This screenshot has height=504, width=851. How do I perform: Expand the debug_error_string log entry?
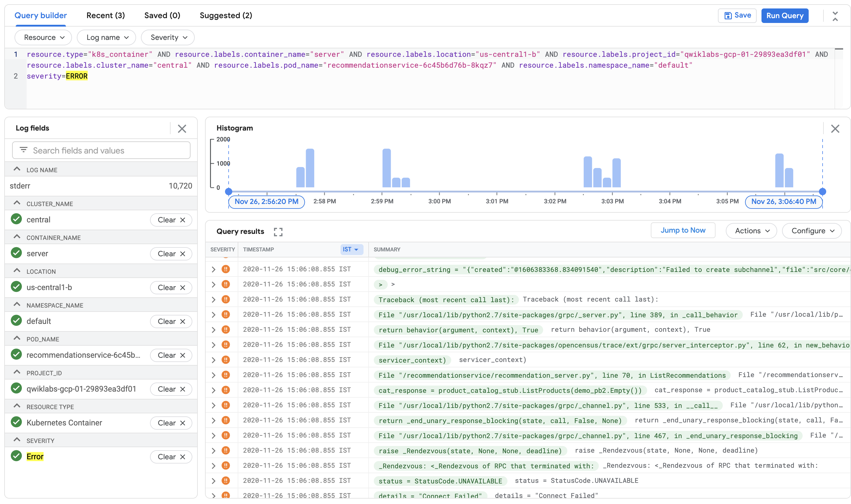(x=214, y=269)
